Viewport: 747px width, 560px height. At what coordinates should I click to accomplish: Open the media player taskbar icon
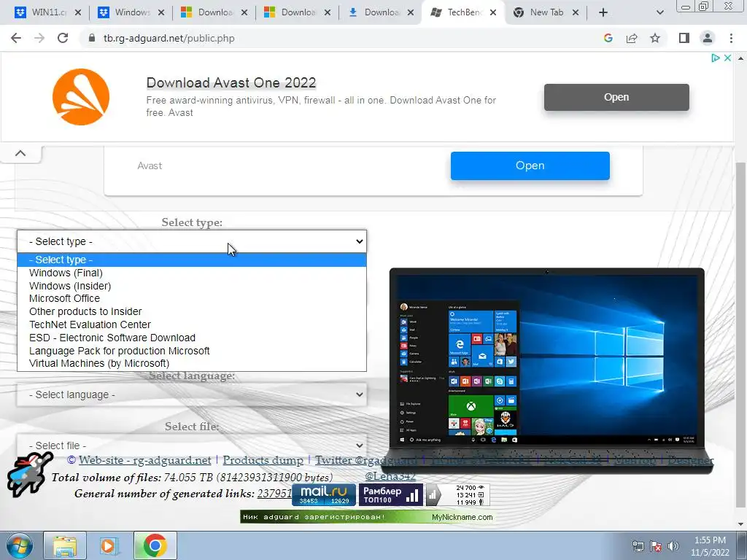[x=109, y=545]
